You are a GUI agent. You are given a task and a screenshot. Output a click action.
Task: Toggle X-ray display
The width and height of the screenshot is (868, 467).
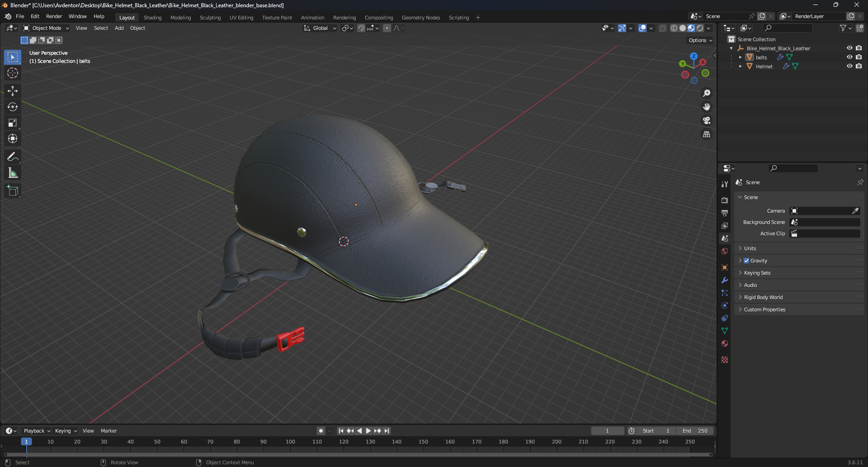pos(662,28)
